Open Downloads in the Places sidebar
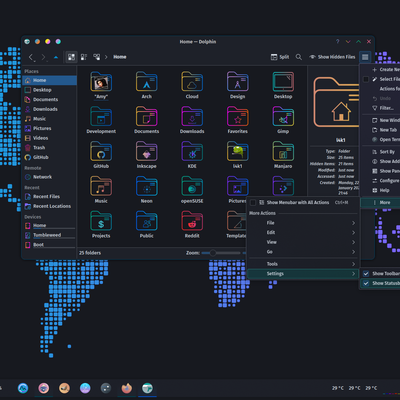 coord(50,109)
